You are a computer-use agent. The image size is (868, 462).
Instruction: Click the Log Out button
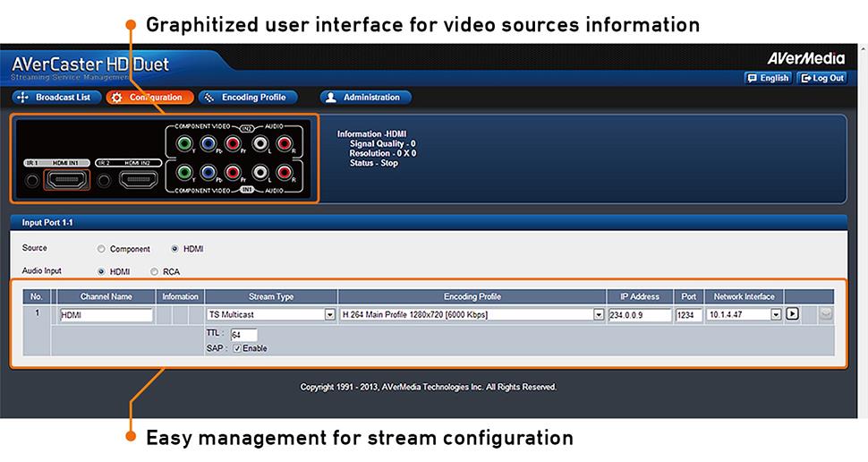tap(822, 78)
